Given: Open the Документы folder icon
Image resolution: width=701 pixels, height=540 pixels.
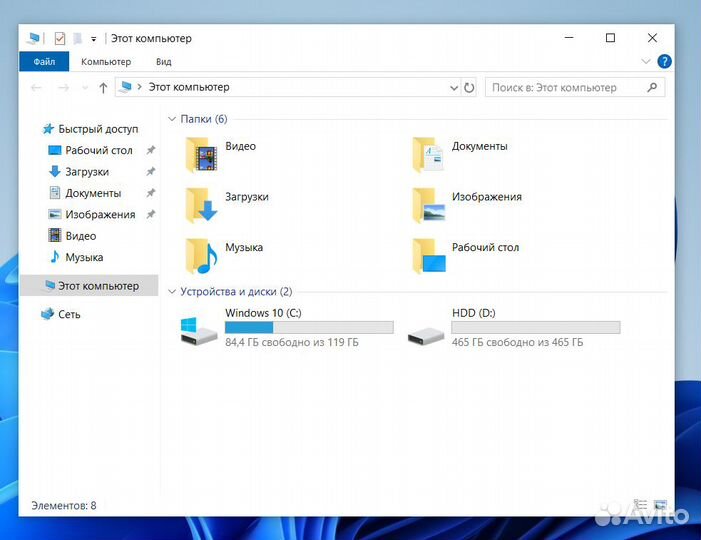Looking at the screenshot, I should (428, 155).
